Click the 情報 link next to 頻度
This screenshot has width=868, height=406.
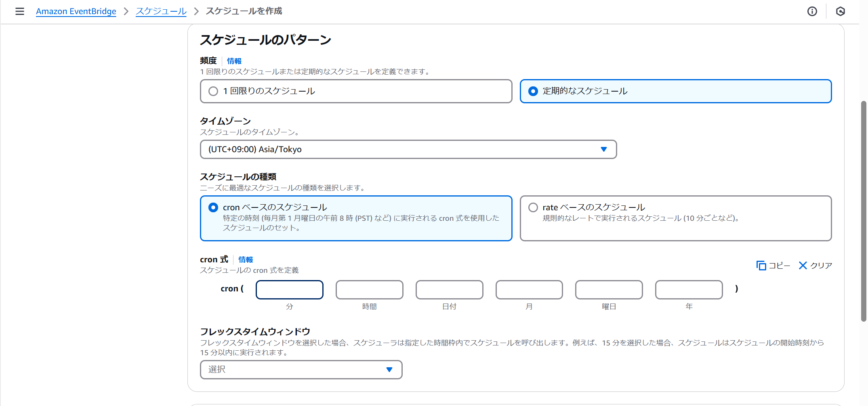click(233, 61)
